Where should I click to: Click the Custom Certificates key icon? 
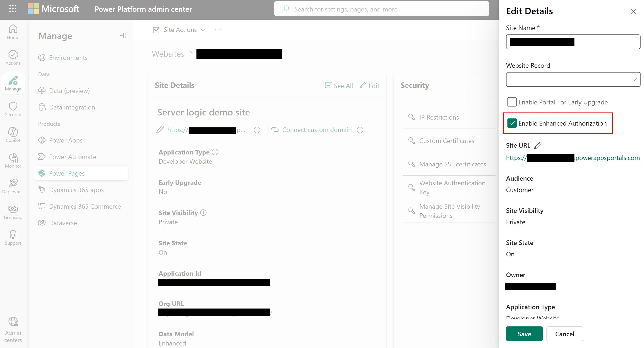click(x=412, y=140)
